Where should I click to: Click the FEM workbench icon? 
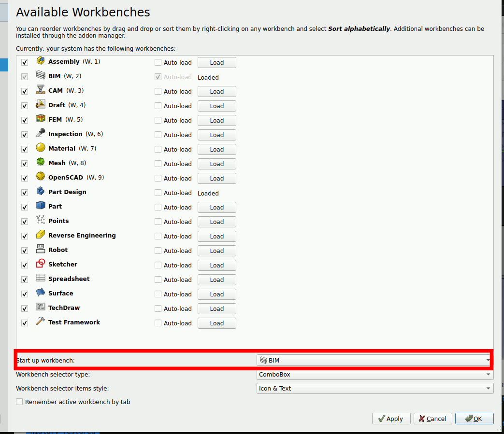point(41,120)
